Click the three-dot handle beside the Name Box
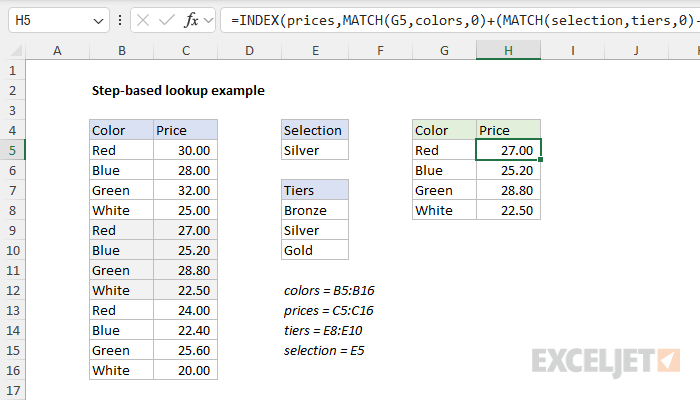Screen dimensions: 700x400 point(120,20)
